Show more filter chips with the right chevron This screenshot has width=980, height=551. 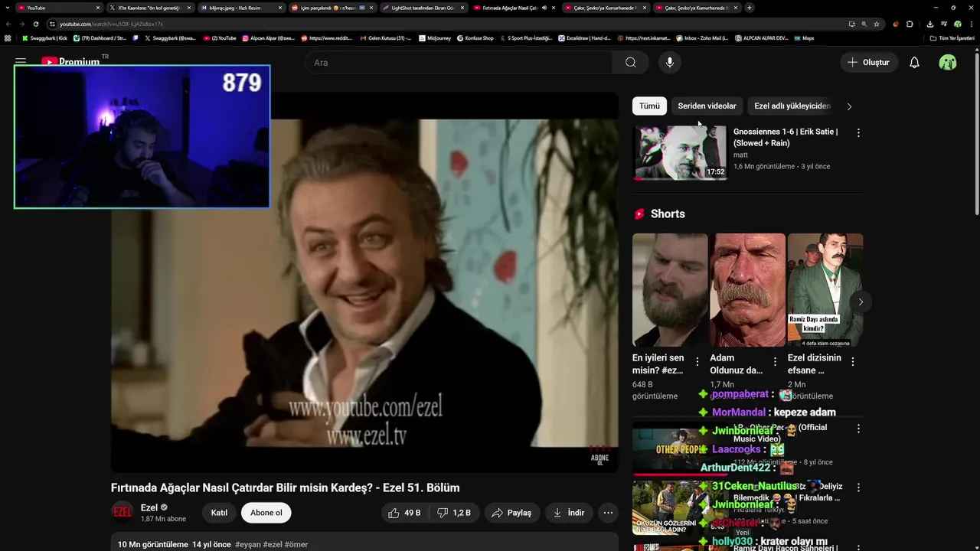click(849, 106)
